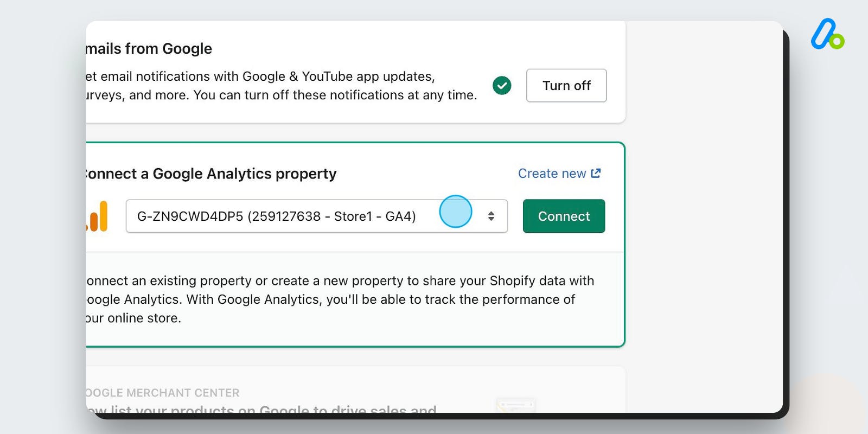The height and width of the screenshot is (434, 868).
Task: Click the green Connect button
Action: [x=564, y=216]
